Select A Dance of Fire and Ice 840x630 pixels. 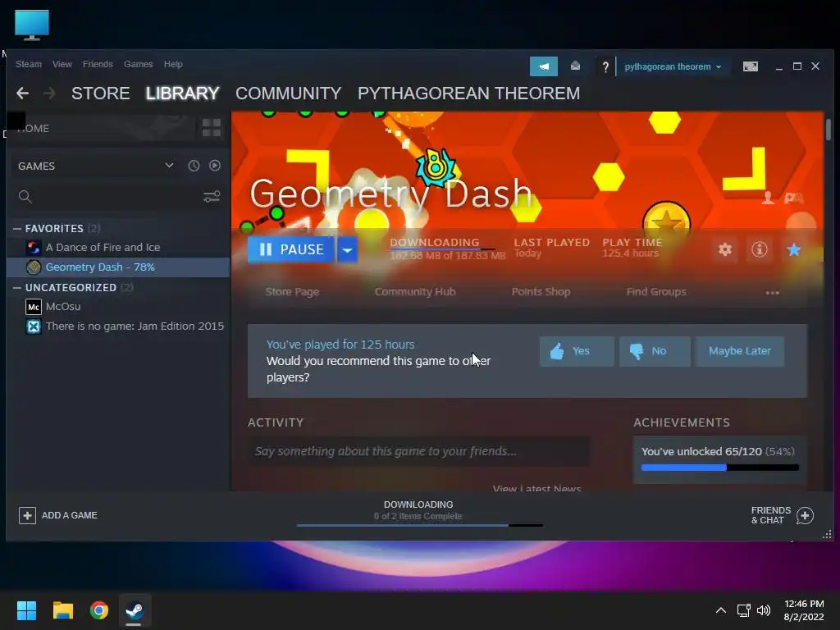[118, 248]
